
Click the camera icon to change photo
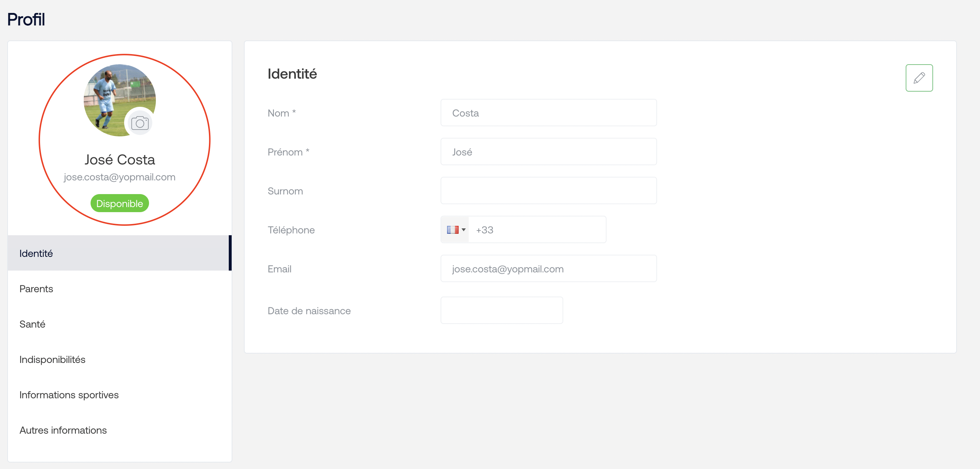(140, 123)
